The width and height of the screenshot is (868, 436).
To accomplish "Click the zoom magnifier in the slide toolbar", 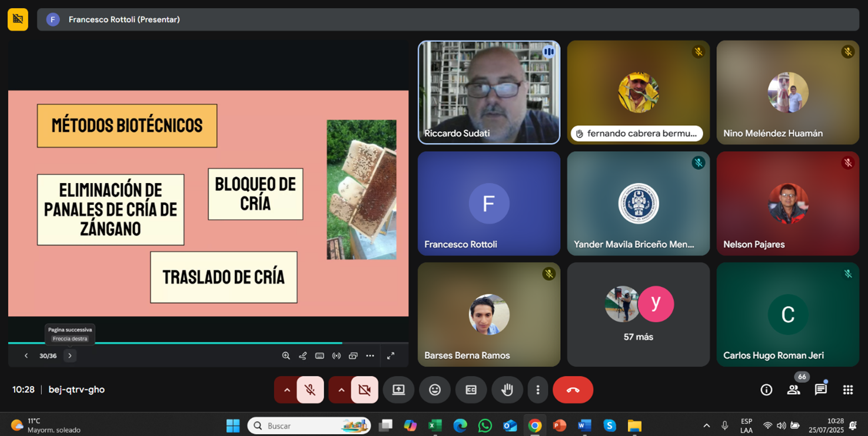I will coord(286,355).
